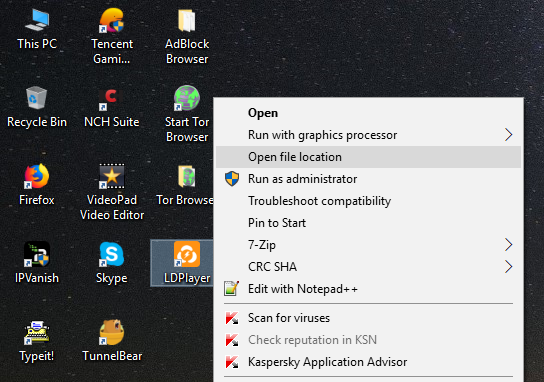This screenshot has width=544, height=382.
Task: Click Kaspersky icon beside Application Advisor
Action: tap(232, 362)
